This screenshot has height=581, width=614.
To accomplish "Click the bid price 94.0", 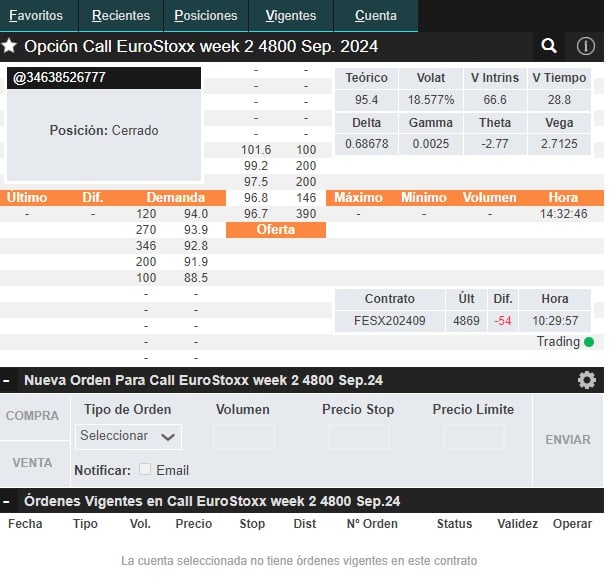I will tap(198, 216).
